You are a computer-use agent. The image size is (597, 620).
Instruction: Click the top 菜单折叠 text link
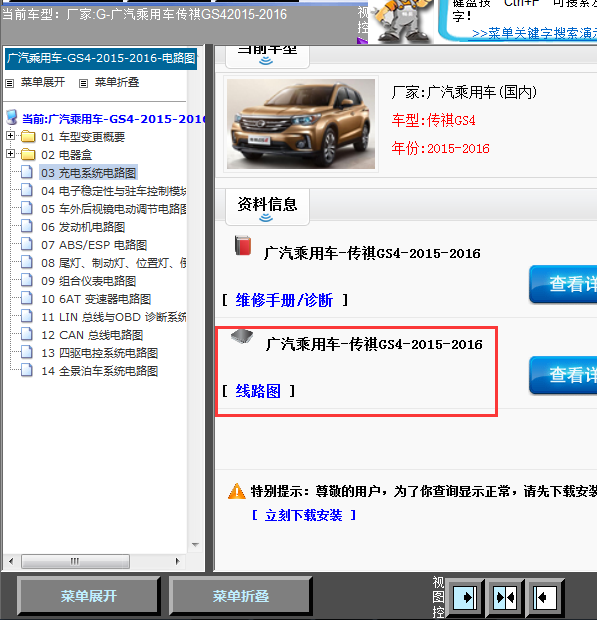[x=117, y=82]
